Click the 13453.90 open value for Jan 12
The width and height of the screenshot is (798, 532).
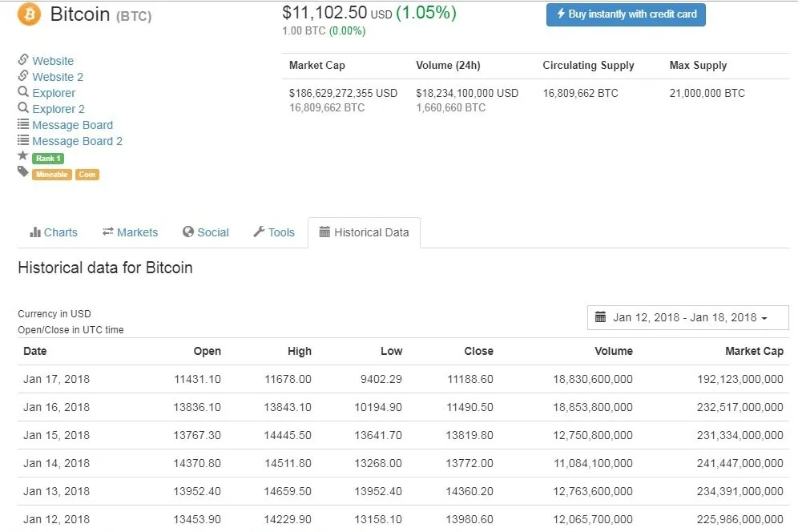(197, 519)
